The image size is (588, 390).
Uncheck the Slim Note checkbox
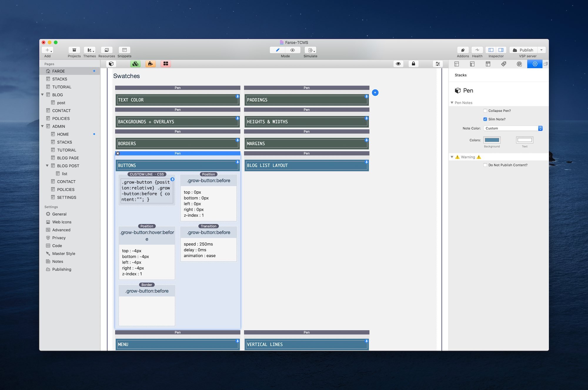pos(485,119)
